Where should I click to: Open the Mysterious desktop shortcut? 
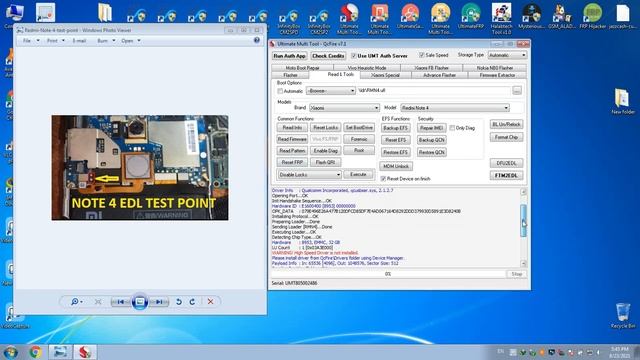(531, 17)
